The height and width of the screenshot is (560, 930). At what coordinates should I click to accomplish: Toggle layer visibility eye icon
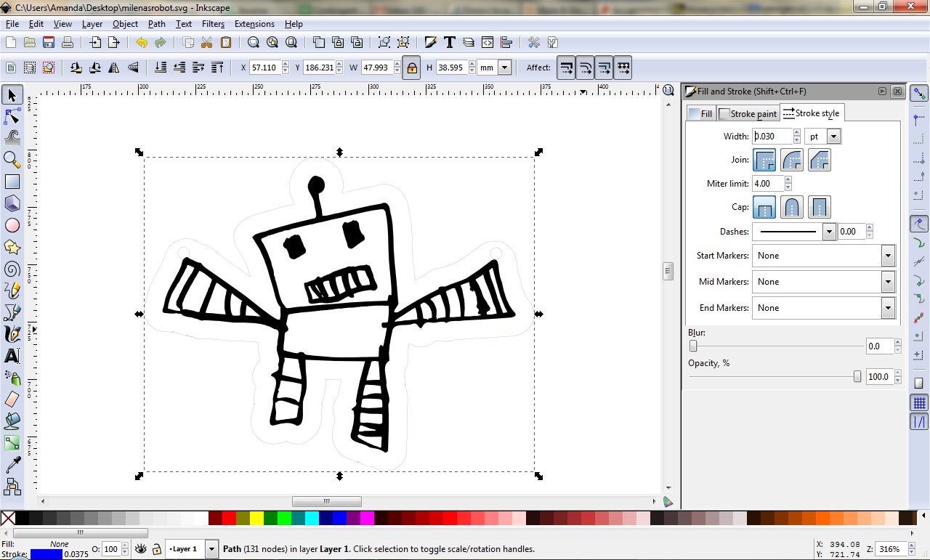point(141,549)
